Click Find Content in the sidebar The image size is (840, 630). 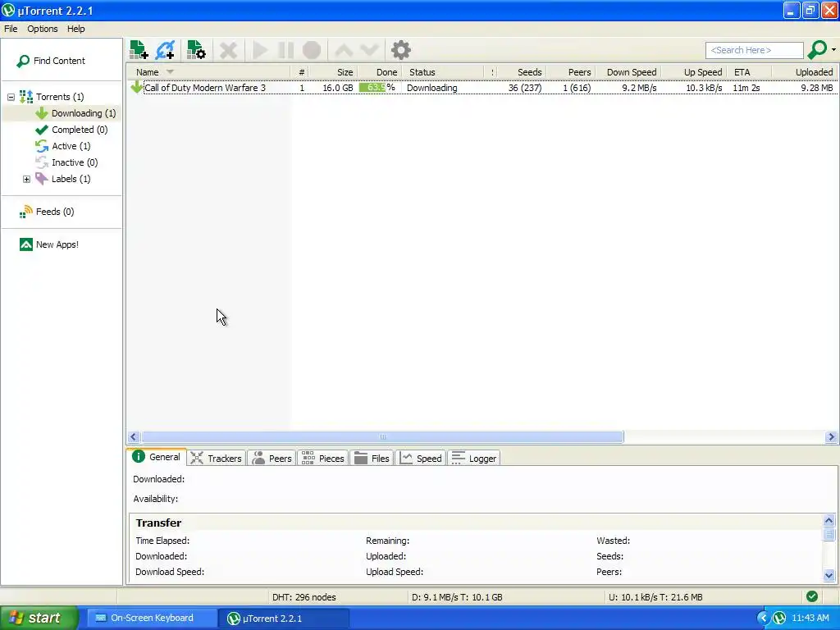coord(51,61)
